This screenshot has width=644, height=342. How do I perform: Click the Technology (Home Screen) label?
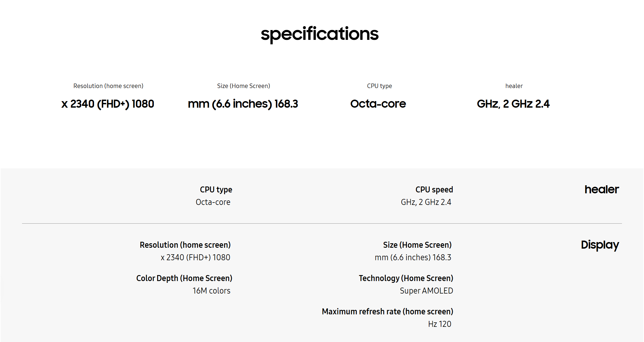point(406,278)
